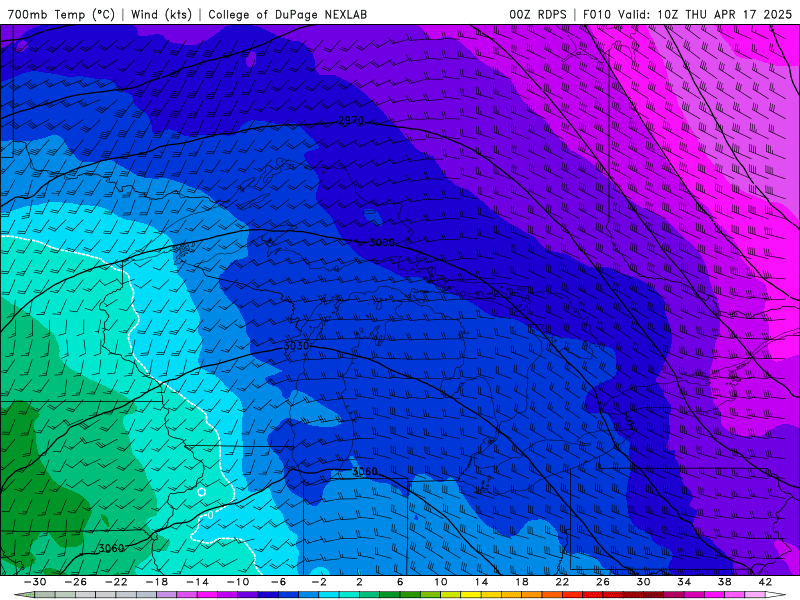This screenshot has width=800, height=600.
Task: Click the -10 colorbar label
Action: (238, 582)
